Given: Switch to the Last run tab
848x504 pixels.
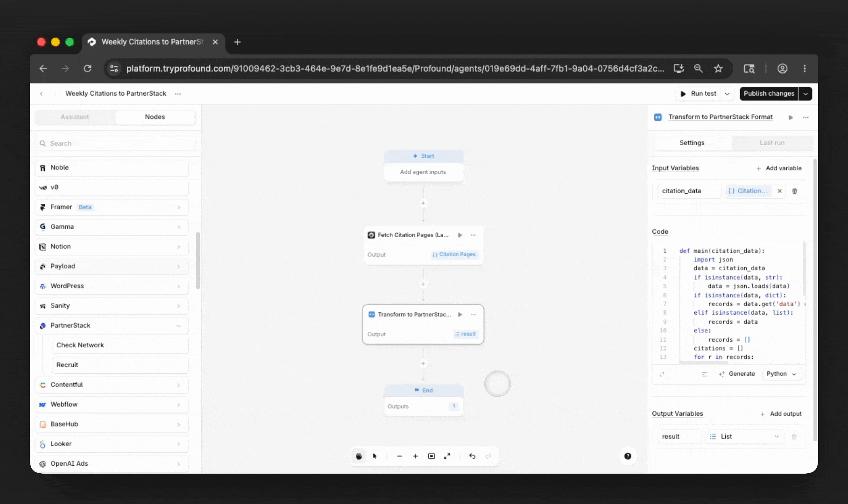Looking at the screenshot, I should click(772, 143).
